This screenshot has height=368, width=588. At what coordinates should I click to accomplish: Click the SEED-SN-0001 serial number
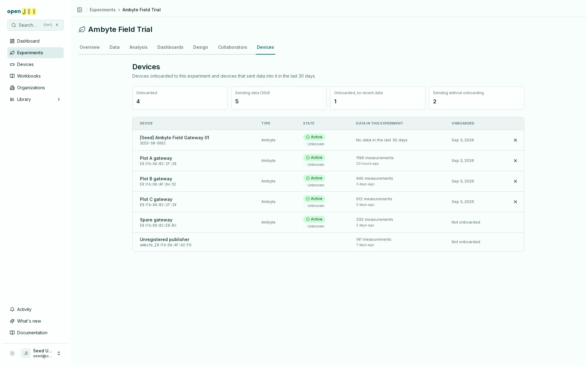point(153,143)
